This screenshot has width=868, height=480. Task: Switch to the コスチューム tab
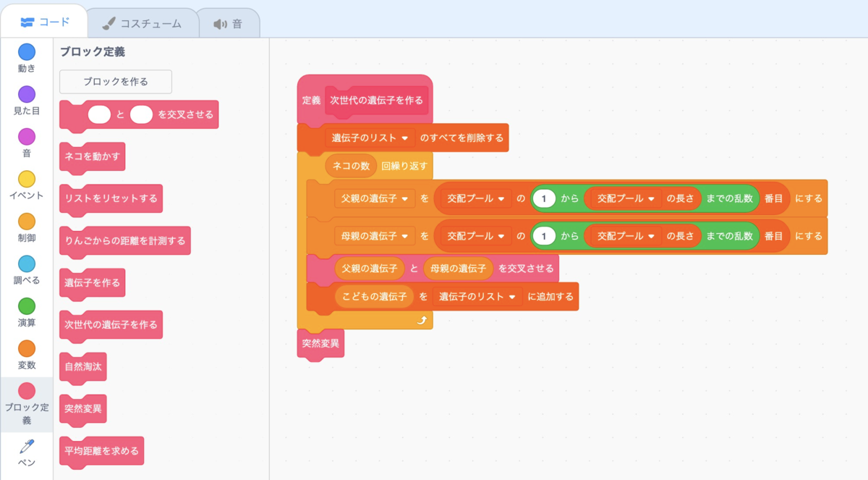point(142,23)
